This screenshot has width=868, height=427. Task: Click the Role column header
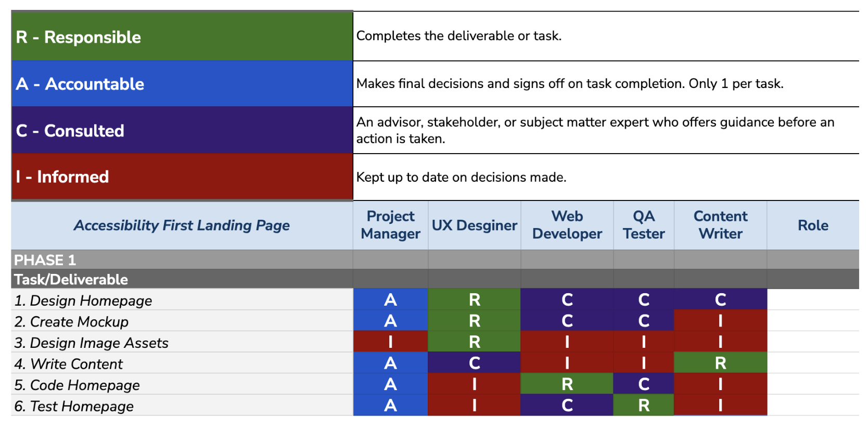pyautogui.click(x=813, y=225)
